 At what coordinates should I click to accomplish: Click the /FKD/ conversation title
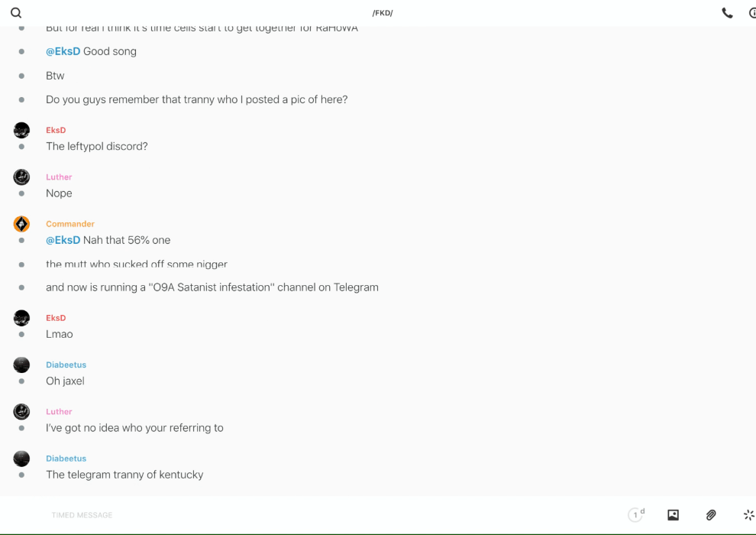383,13
